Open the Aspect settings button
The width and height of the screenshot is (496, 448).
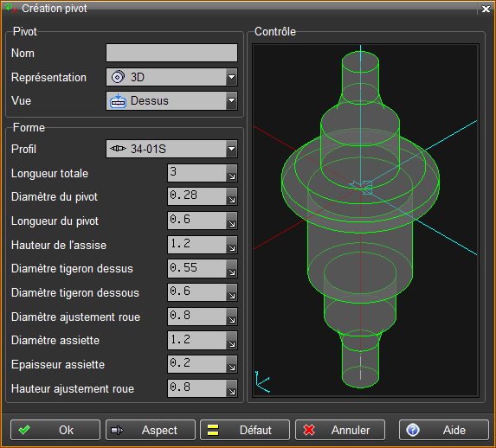151,430
